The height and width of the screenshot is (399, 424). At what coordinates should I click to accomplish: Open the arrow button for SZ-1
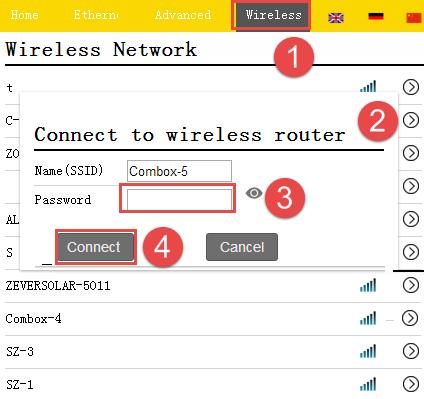coord(410,384)
